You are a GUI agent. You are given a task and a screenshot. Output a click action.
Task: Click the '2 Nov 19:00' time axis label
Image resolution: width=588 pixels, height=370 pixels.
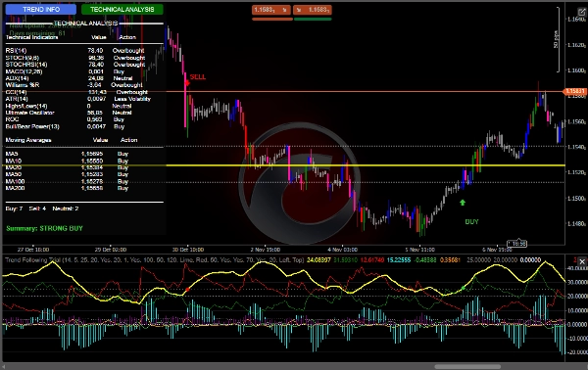point(266,250)
